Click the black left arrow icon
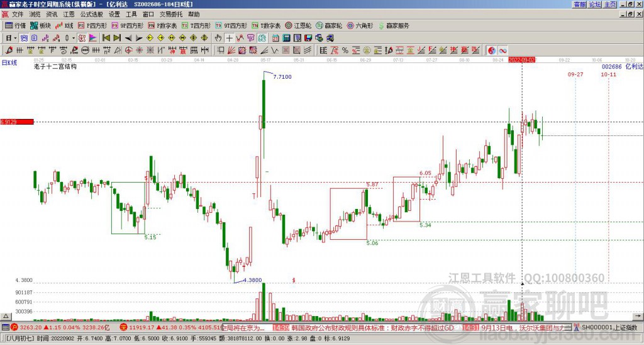644x345 pixels. click(x=128, y=38)
